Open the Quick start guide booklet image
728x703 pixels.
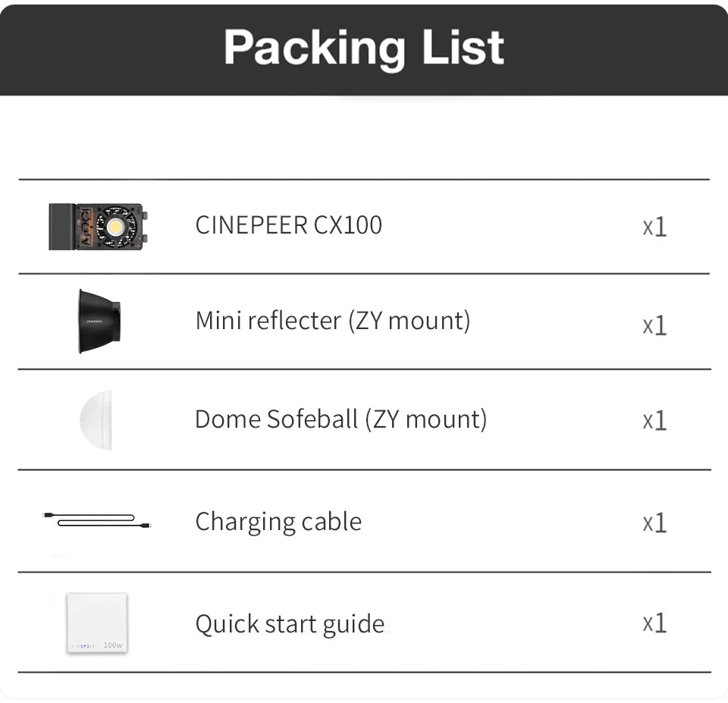coord(96,623)
